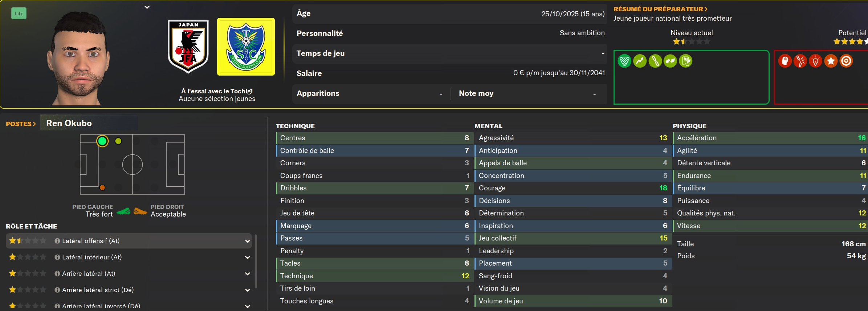Click the green plant document icon
868x311 pixels.
[685, 61]
